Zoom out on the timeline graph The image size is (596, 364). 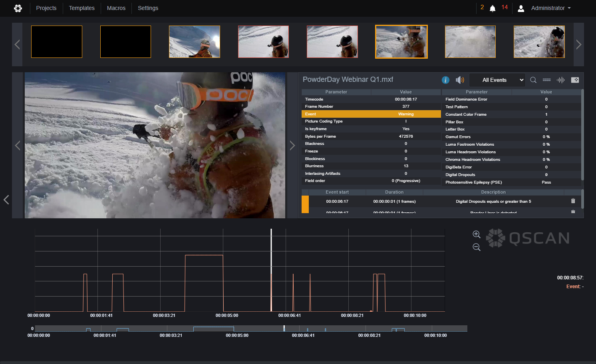tap(477, 247)
